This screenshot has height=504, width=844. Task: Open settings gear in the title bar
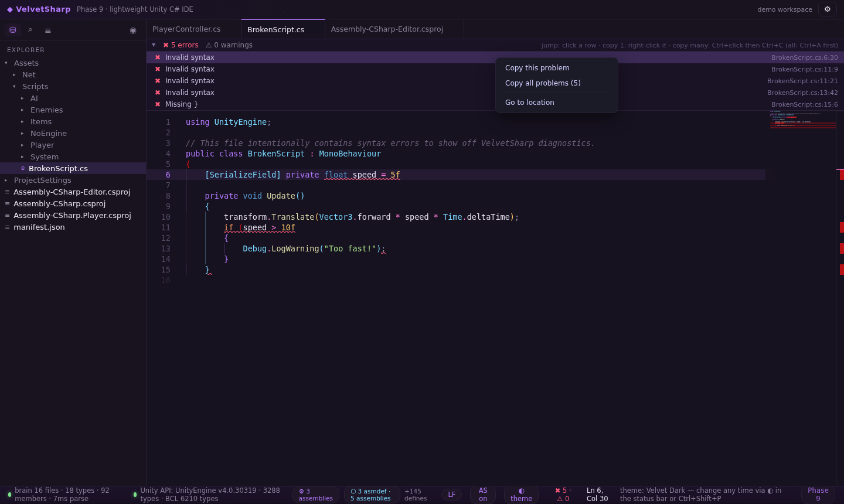[828, 9]
